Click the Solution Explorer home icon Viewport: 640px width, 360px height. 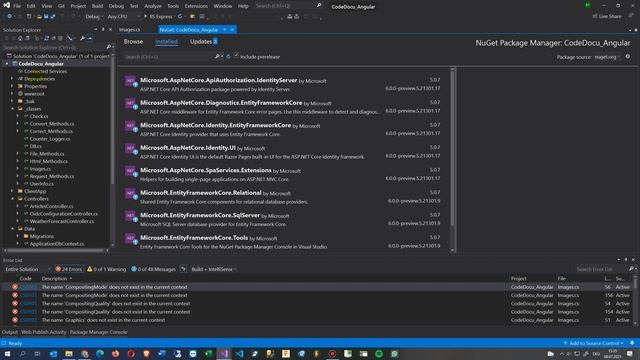coord(20,38)
